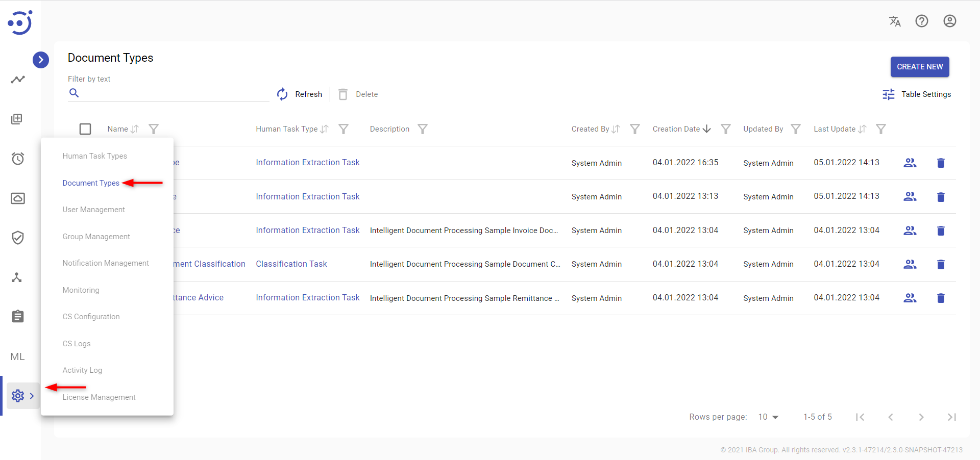This screenshot has height=460, width=980.
Task: Open the user account profile icon
Action: point(949,21)
